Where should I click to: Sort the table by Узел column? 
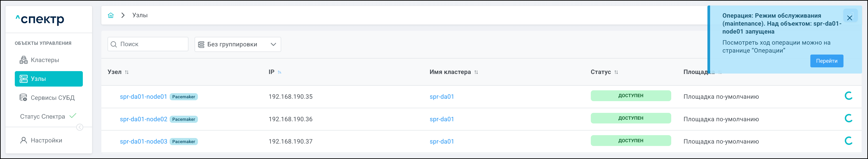pos(127,72)
